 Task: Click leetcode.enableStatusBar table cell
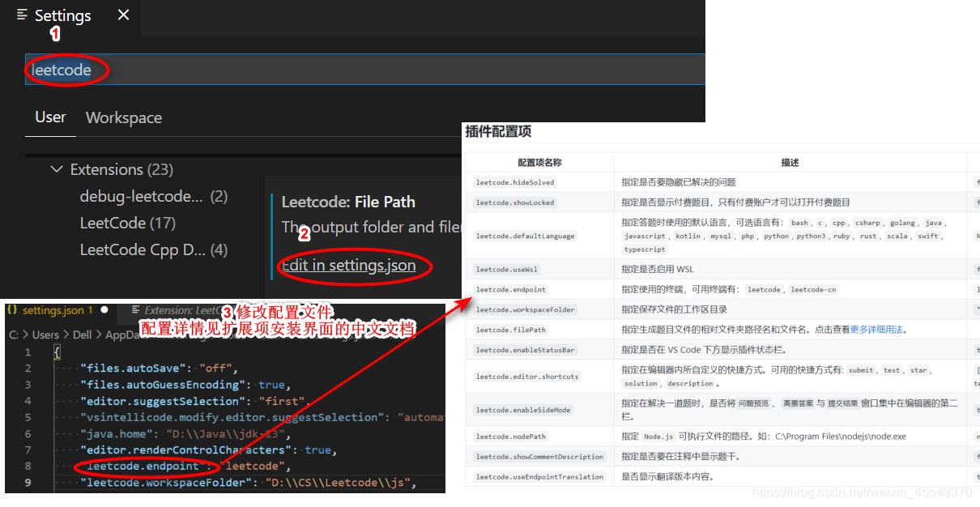pos(526,350)
